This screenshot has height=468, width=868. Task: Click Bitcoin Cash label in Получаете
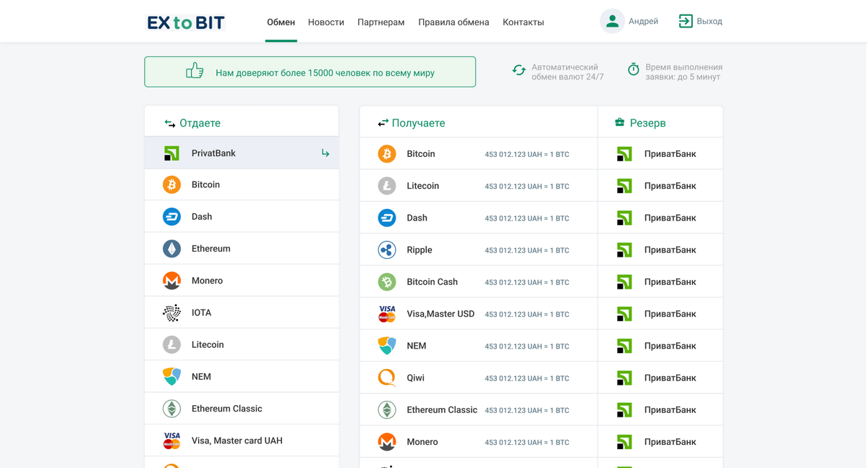[432, 282]
